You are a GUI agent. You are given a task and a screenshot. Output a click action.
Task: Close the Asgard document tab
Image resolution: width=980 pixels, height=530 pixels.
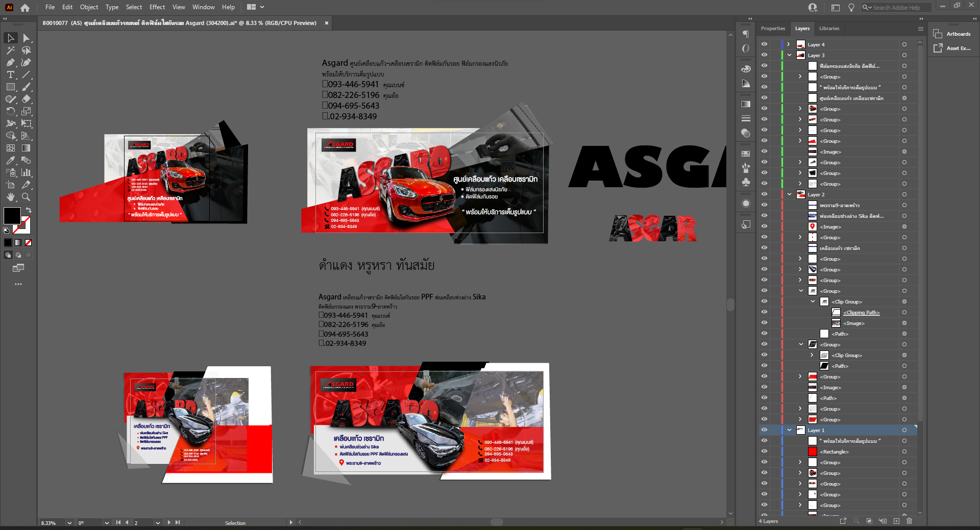327,23
